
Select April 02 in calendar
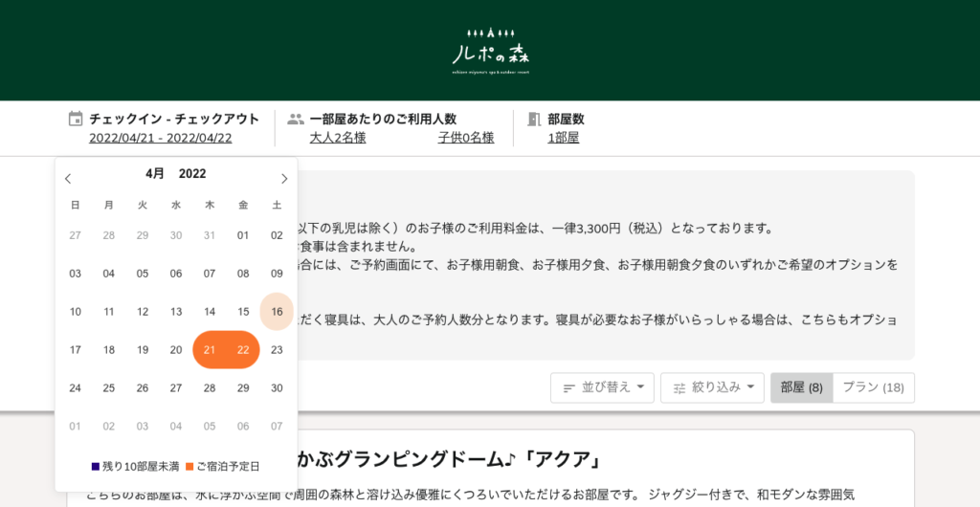(277, 235)
